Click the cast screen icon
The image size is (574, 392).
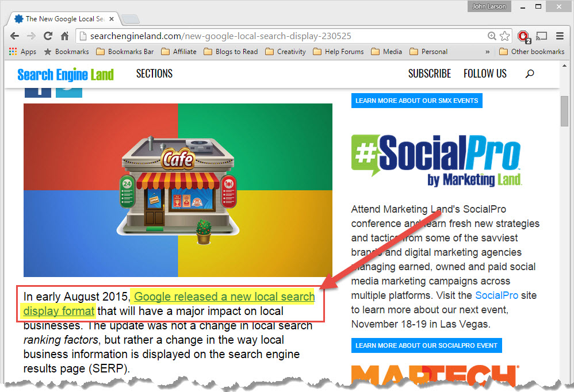pyautogui.click(x=541, y=36)
